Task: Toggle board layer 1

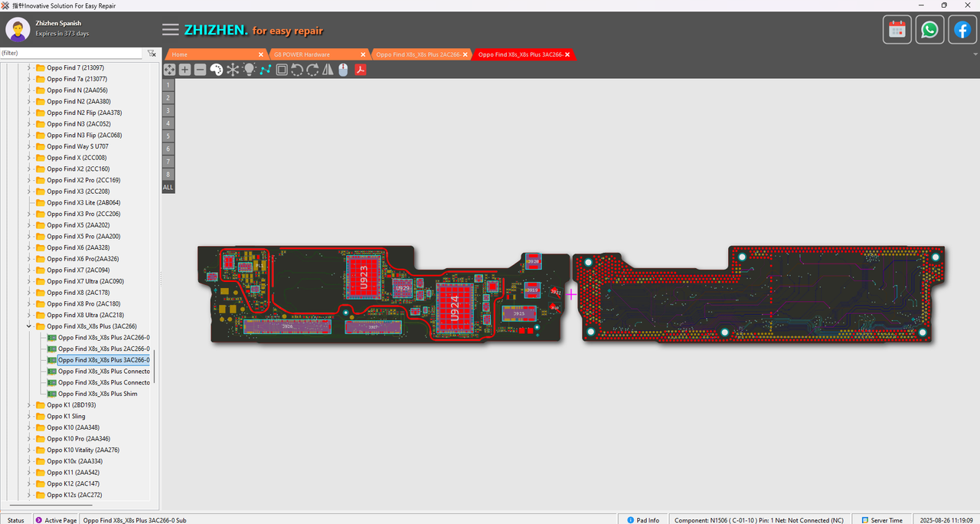Action: 168,84
